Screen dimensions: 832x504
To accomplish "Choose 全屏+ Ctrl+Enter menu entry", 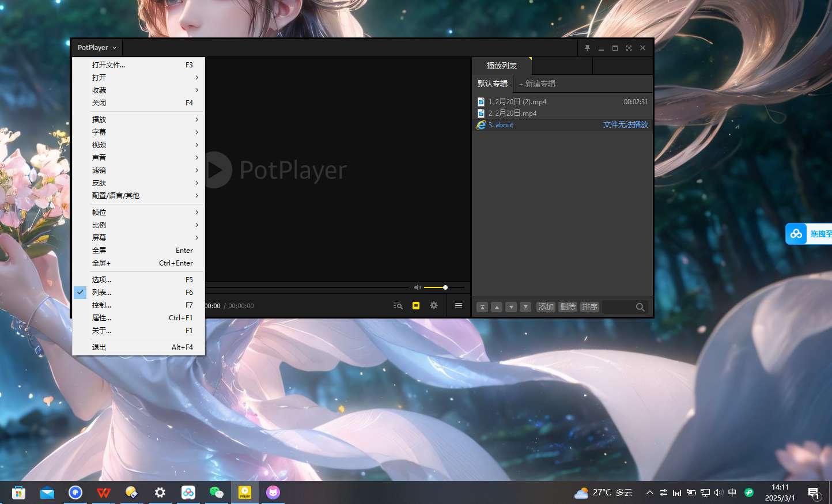I will [138, 263].
